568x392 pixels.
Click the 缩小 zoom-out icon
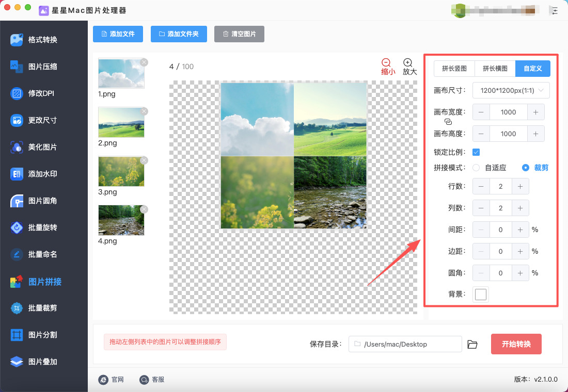(387, 62)
